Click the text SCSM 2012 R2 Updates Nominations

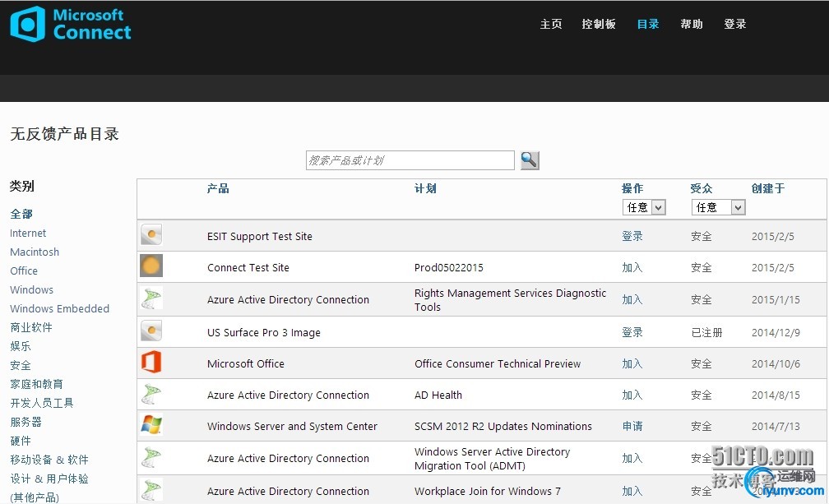coord(503,426)
